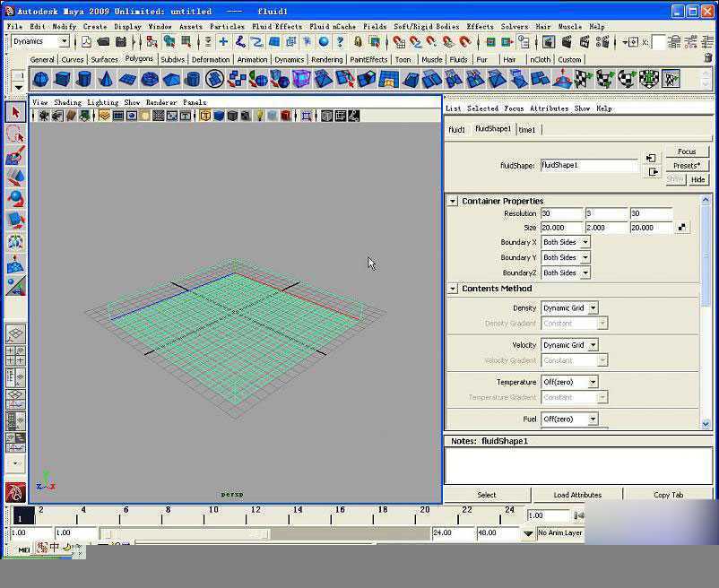Select single perspective view layout
719x588 pixels.
click(15, 333)
